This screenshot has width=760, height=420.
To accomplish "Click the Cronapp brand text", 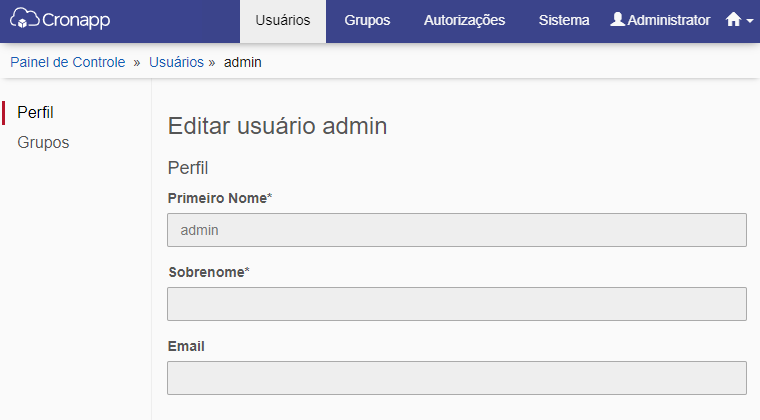I will [x=76, y=20].
